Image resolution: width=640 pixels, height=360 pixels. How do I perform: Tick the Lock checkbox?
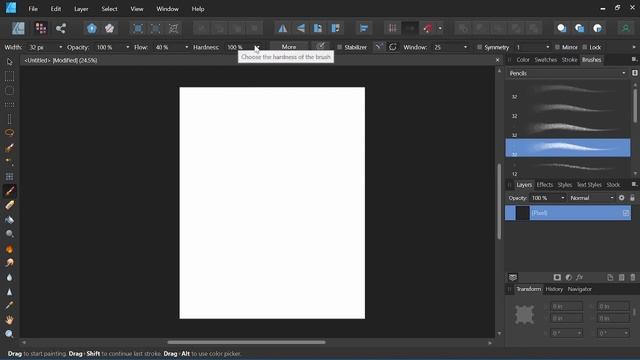(584, 47)
